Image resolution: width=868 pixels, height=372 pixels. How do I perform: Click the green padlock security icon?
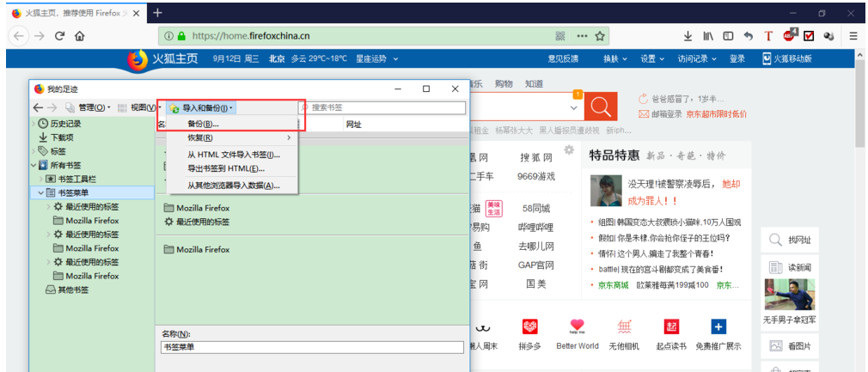pos(181,36)
